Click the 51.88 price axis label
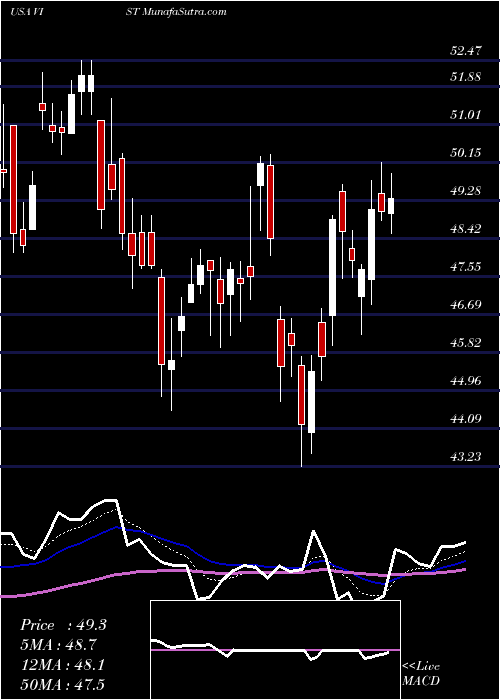 pyautogui.click(x=465, y=77)
